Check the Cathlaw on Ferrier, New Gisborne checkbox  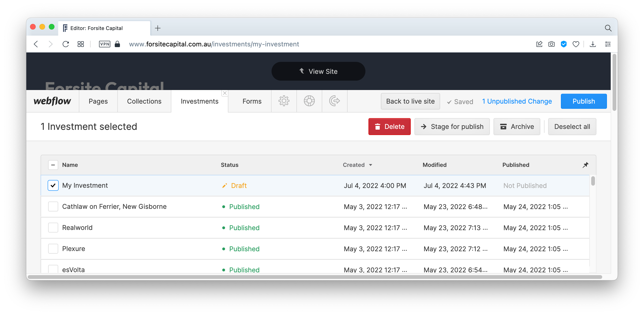click(53, 207)
